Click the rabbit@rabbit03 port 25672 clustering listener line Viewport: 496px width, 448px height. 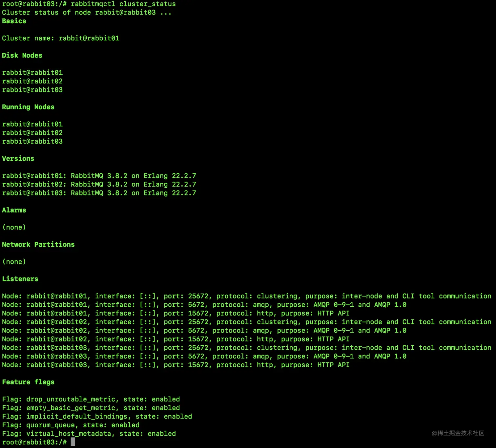click(247, 348)
